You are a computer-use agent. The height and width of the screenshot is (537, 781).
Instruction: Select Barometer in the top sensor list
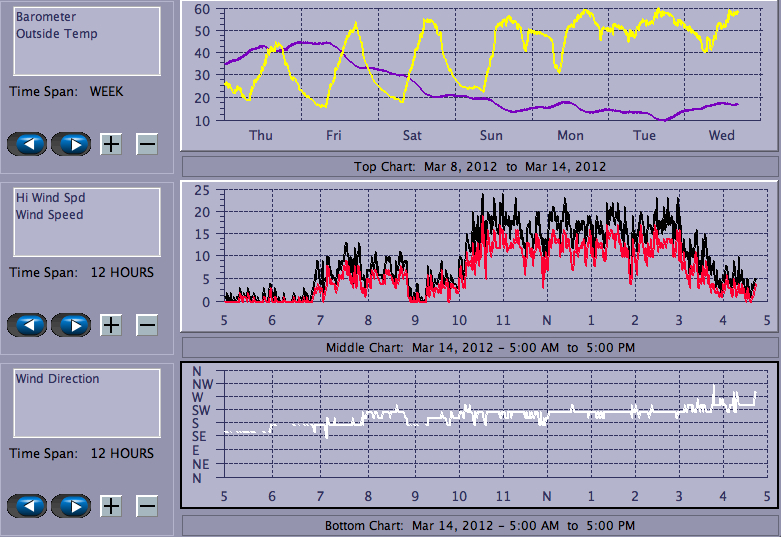46,17
